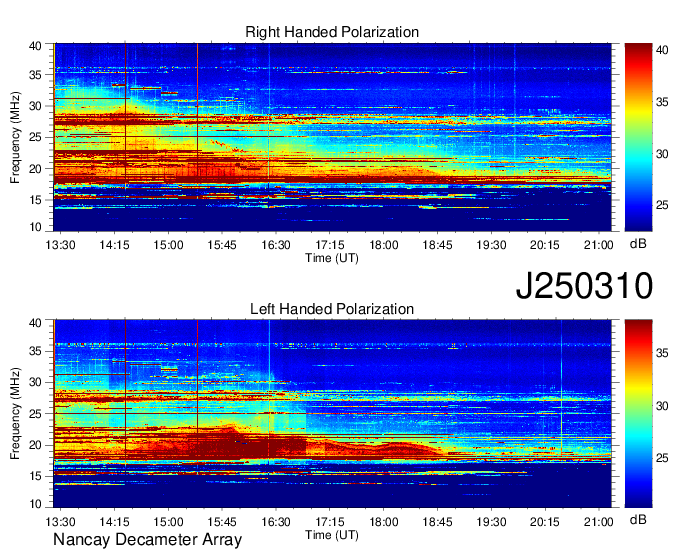Click the 10 MHz frequency tick of left-handed plot
The image size is (680, 552).
(35, 503)
